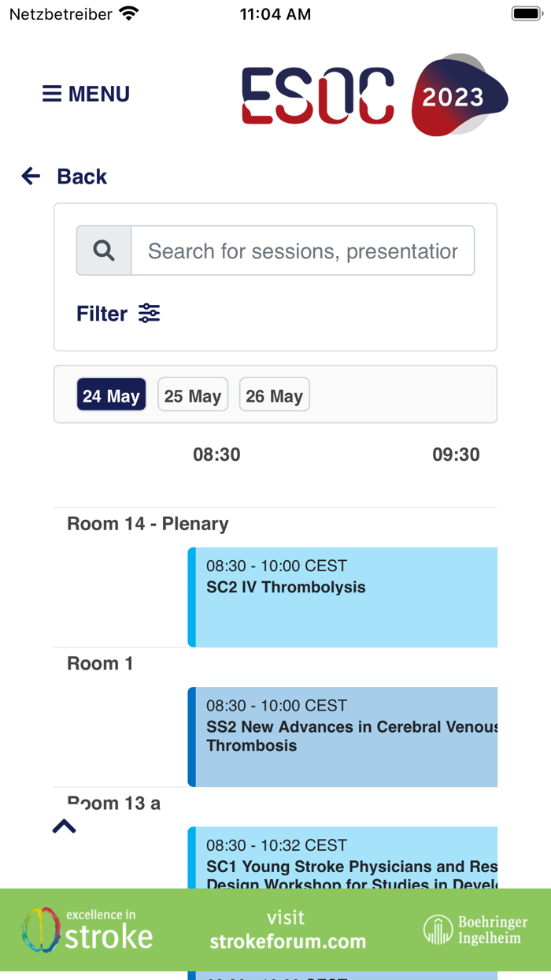The height and width of the screenshot is (980, 551).
Task: Expand the Filter options
Action: (102, 314)
